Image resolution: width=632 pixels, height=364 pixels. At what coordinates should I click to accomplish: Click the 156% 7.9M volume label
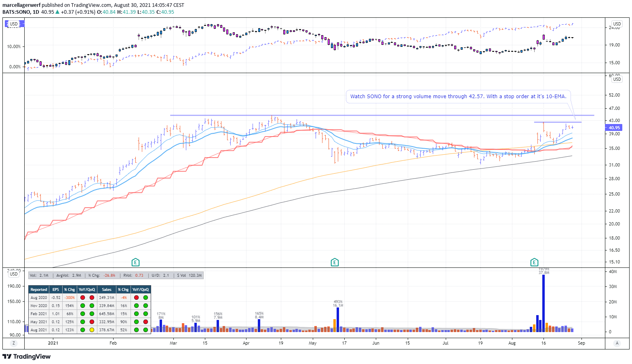pyautogui.click(x=218, y=316)
